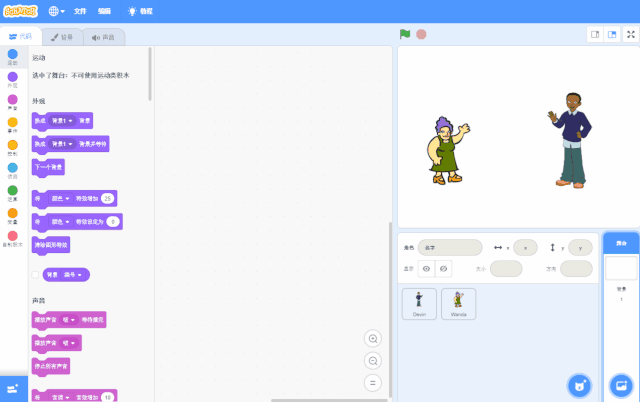Switch to the 代码 tab
The height and width of the screenshot is (402, 640).
pyautogui.click(x=20, y=37)
